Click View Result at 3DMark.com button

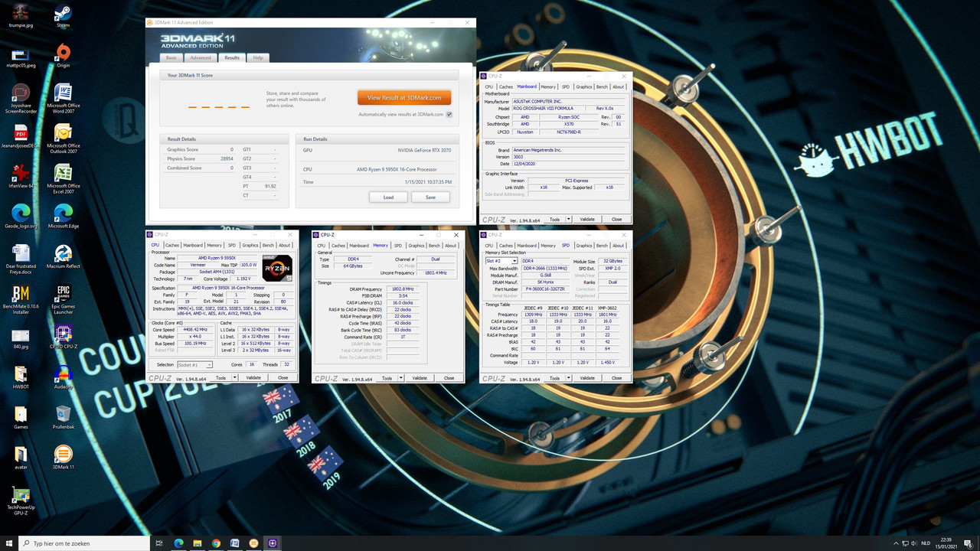[x=404, y=98]
